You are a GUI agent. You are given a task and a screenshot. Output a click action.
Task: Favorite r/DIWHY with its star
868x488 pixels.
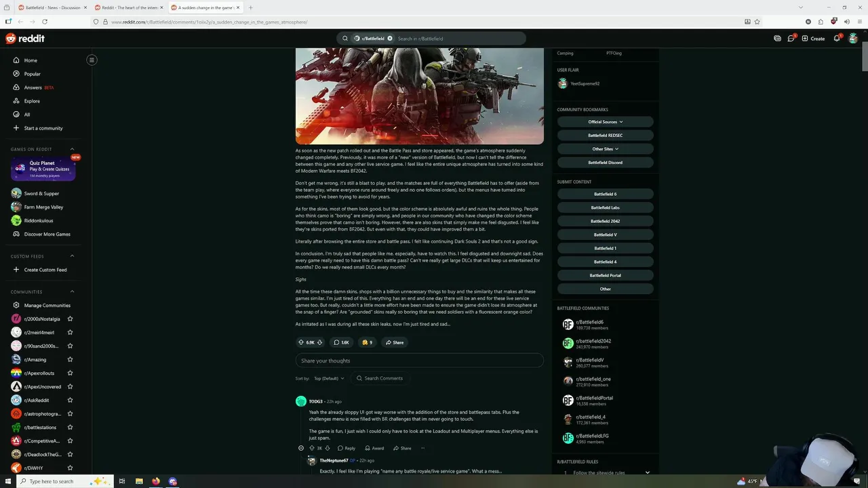[x=70, y=468]
